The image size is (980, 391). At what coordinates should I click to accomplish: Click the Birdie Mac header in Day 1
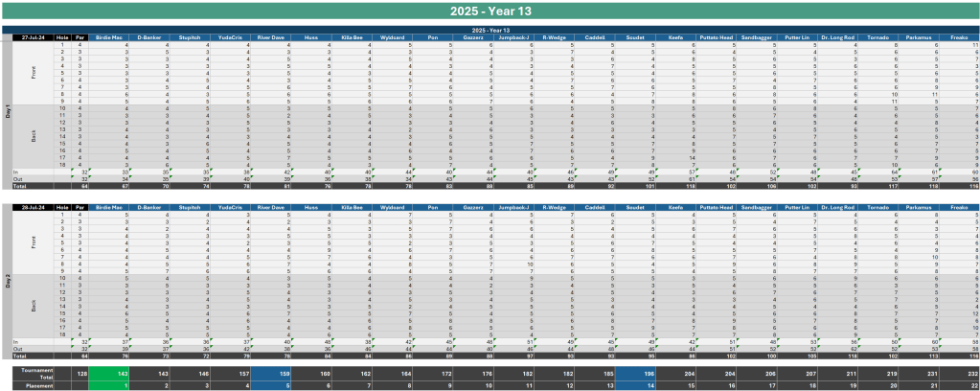click(108, 37)
